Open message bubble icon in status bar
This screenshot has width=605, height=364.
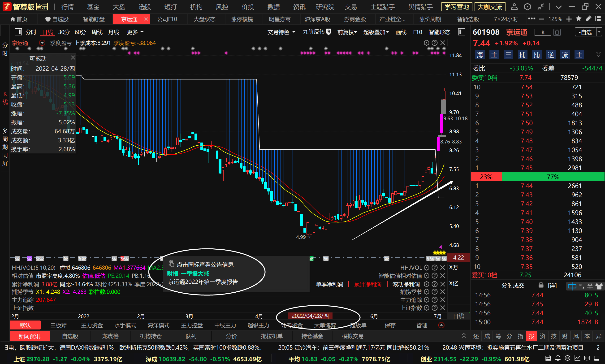click(x=587, y=358)
